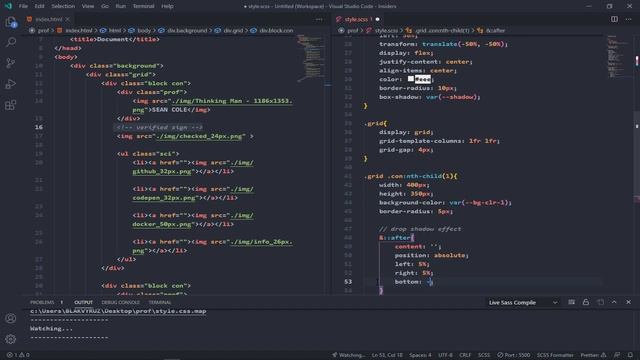
Task: Clear the output panel
Action: tap(571, 302)
